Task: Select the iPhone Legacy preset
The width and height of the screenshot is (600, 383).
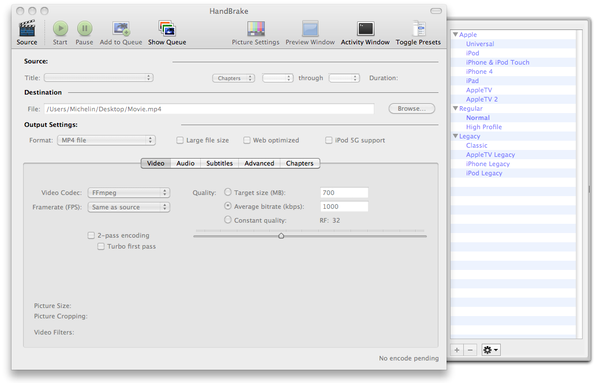Action: pos(488,164)
